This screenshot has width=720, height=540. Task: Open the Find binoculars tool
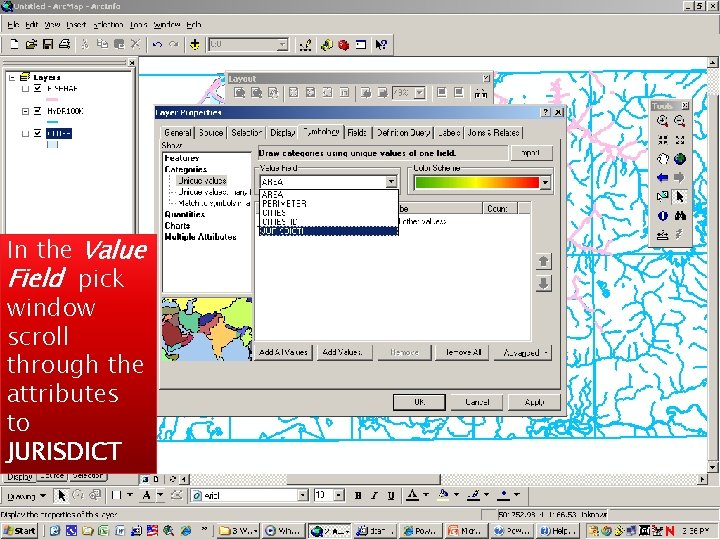(680, 215)
